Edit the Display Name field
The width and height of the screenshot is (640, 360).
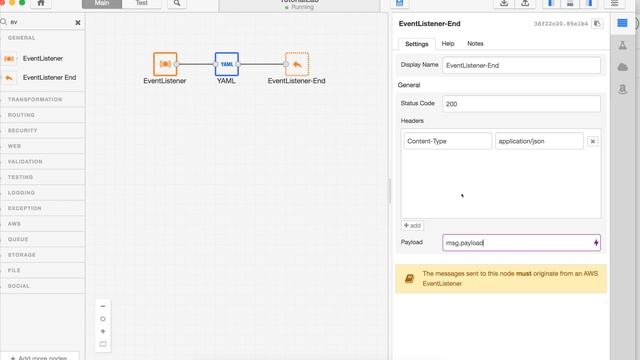tap(521, 65)
